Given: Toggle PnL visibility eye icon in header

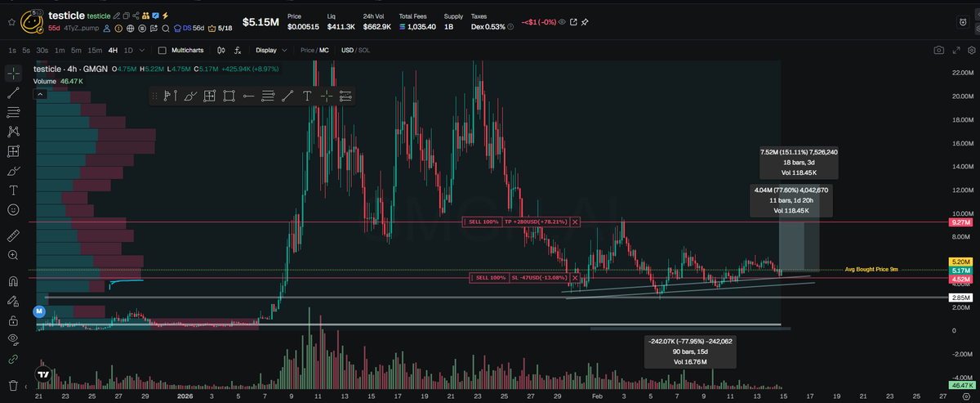Looking at the screenshot, I should [x=562, y=22].
